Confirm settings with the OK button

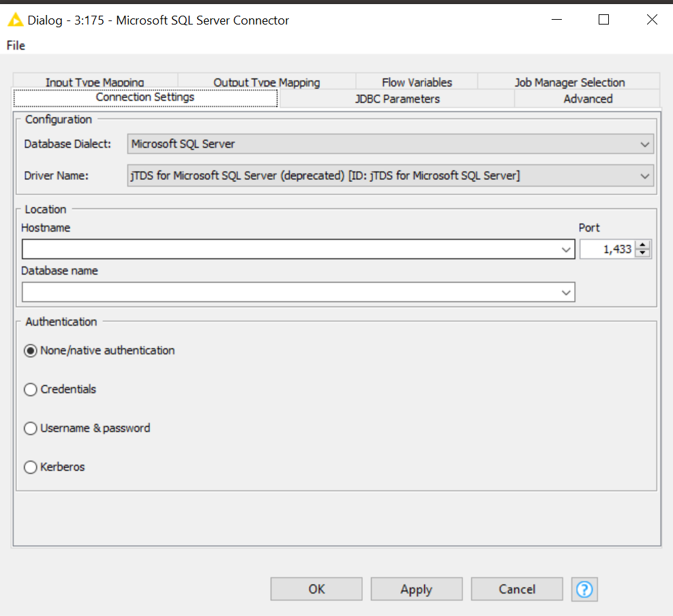(316, 589)
